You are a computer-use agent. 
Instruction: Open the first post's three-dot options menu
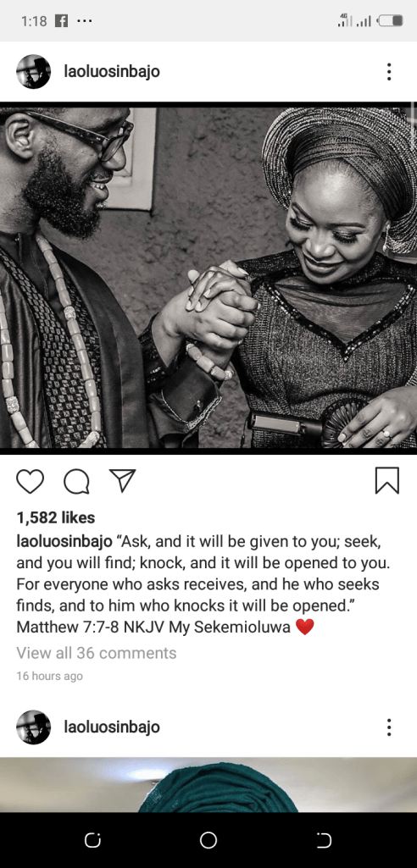coord(389,71)
